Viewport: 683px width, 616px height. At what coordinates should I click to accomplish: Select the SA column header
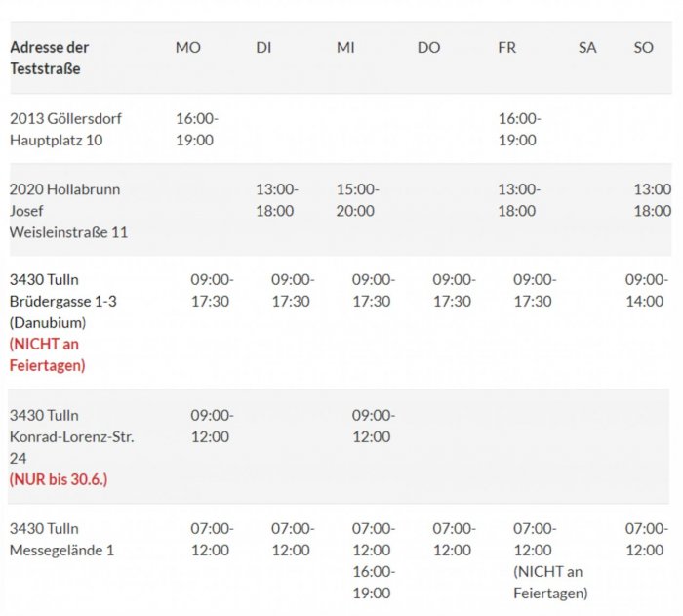587,47
